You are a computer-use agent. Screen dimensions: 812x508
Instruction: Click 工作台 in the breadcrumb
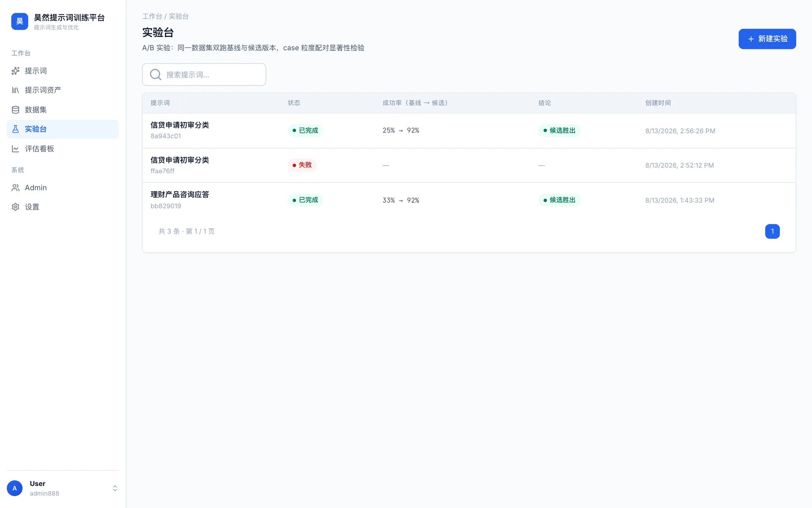pyautogui.click(x=152, y=16)
